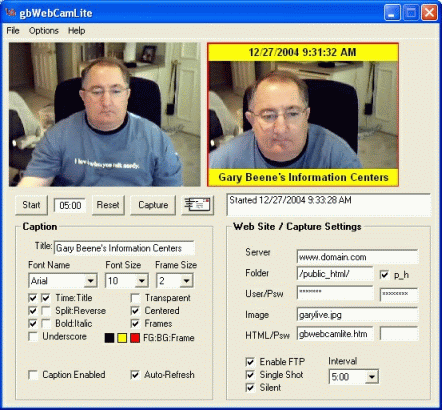The height and width of the screenshot is (410, 442).
Task: Toggle the Single Shot checkbox
Action: pos(250,375)
